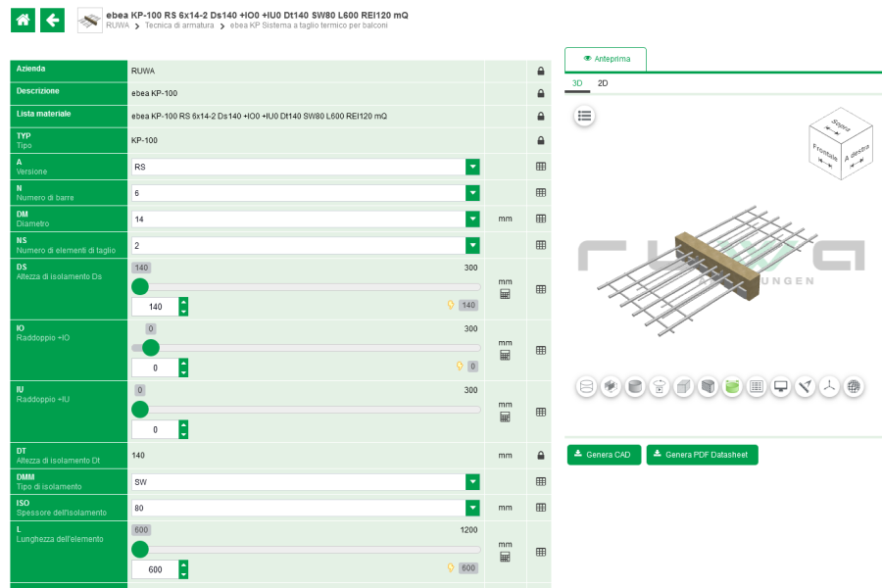This screenshot has width=882, height=588.
Task: Open the 3D viewer list menu icon
Action: [585, 116]
